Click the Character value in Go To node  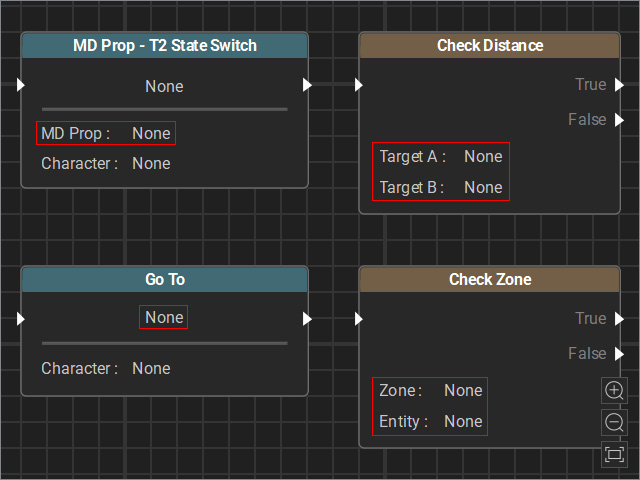[151, 369]
